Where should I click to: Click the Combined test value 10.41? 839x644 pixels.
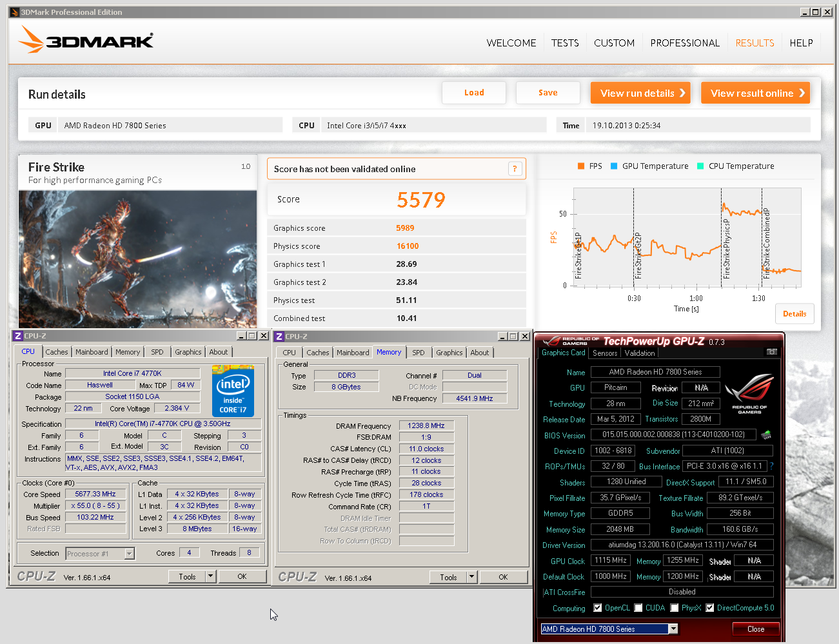click(x=406, y=318)
